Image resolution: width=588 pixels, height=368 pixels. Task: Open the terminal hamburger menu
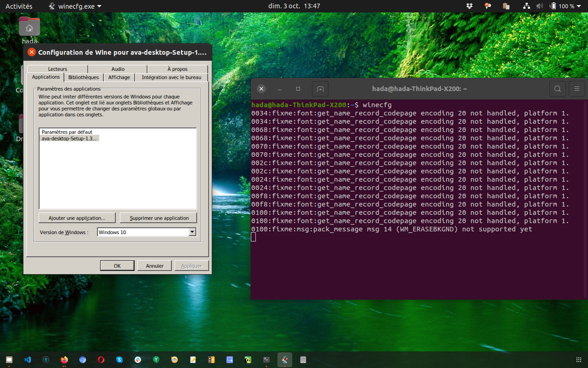pyautogui.click(x=577, y=89)
